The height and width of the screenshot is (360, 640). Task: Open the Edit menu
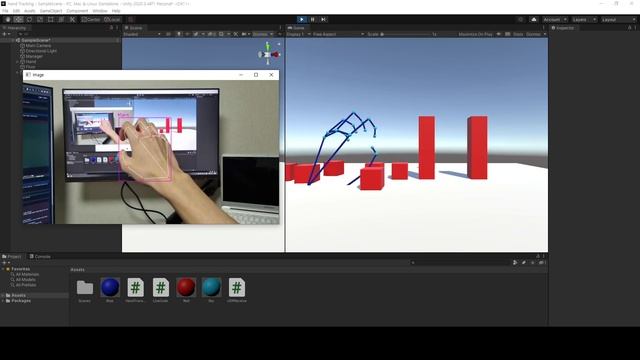[x=16, y=11]
